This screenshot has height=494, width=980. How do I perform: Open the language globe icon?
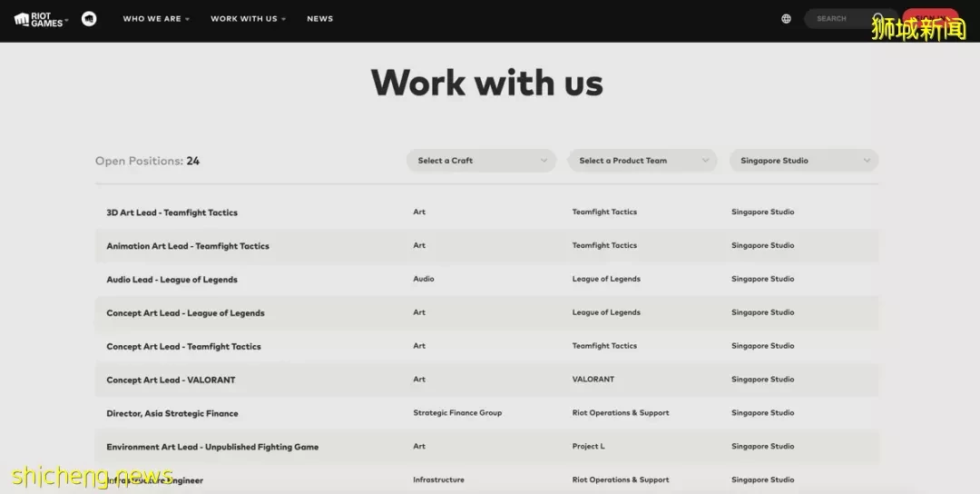786,19
